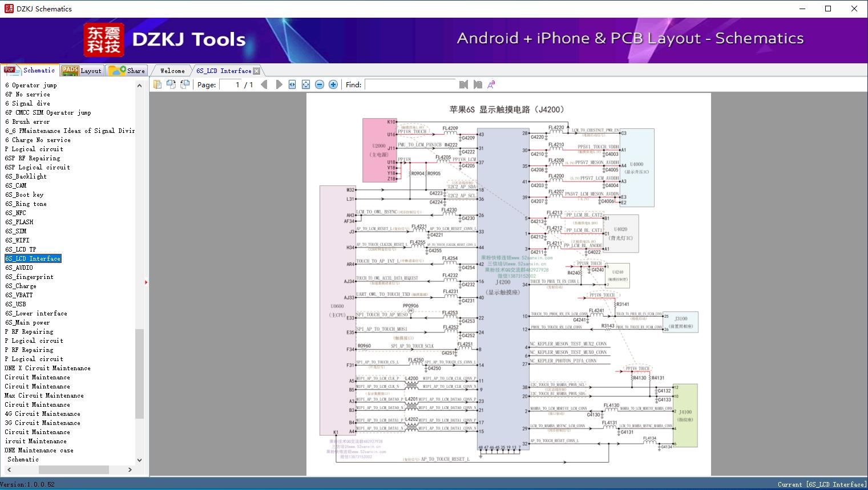The width and height of the screenshot is (868, 490).
Task: Select 6 Signal dive in list
Action: point(27,103)
